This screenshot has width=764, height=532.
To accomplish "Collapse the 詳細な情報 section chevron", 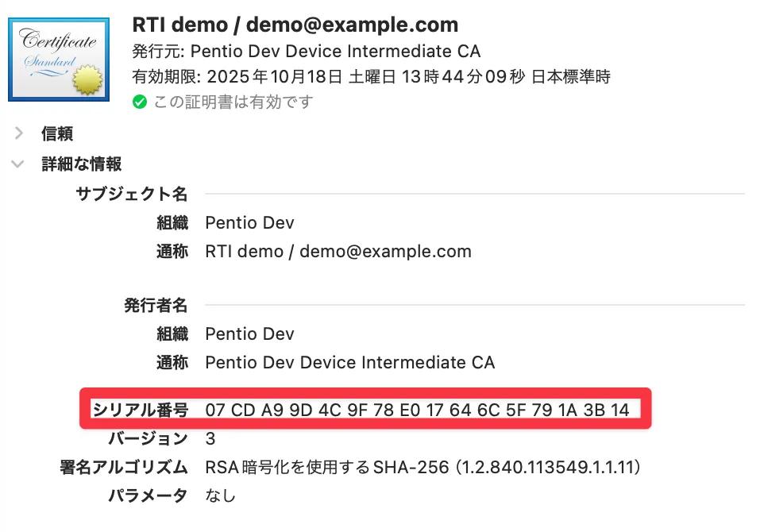I will [19, 164].
